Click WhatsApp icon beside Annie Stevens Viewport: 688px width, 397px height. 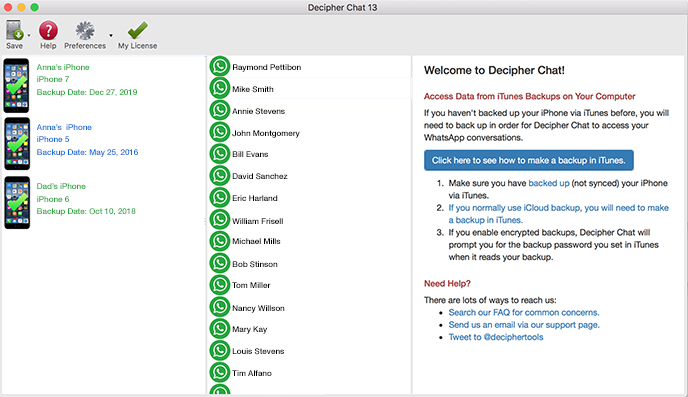220,110
